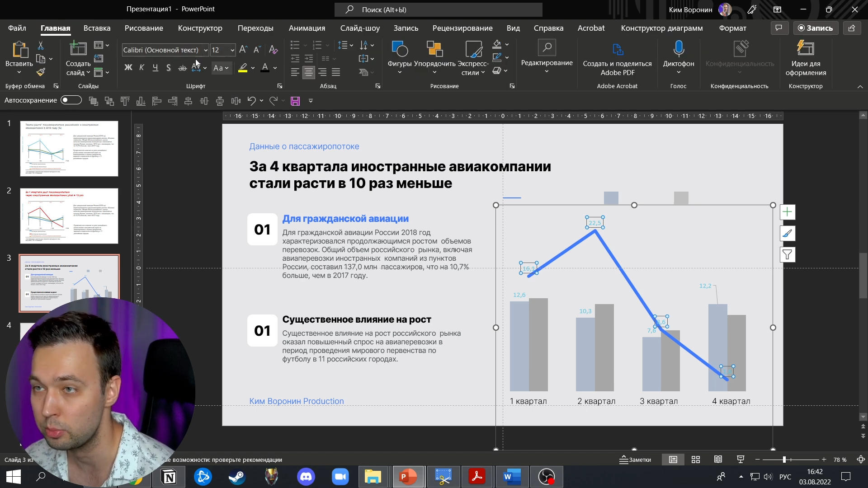Save the presentation with floppy icon
868x488 pixels.
pos(295,101)
